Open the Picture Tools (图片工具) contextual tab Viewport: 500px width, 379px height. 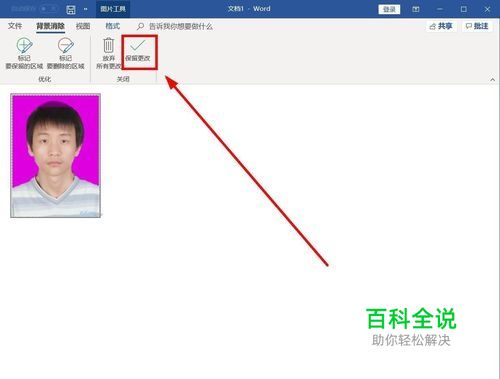pos(113,9)
